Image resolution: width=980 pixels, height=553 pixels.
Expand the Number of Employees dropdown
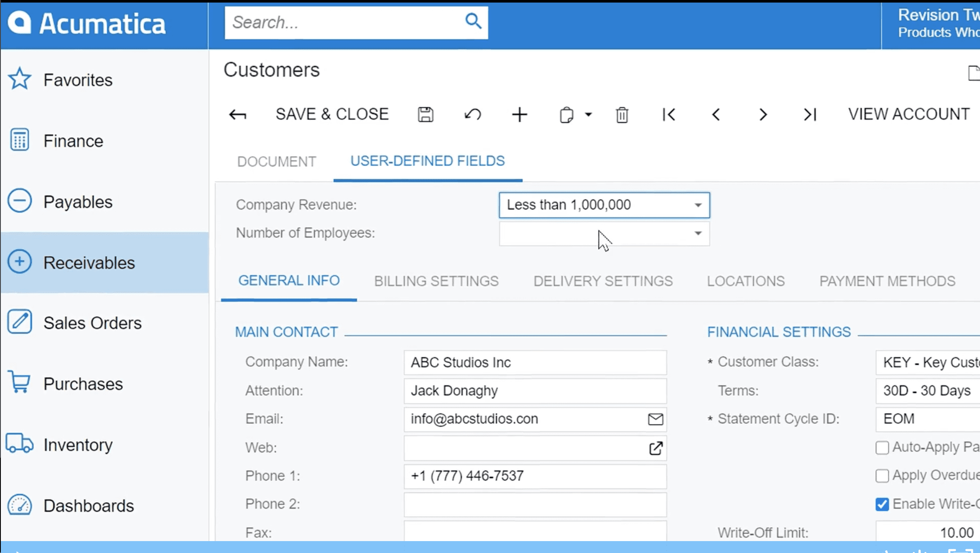[697, 233]
